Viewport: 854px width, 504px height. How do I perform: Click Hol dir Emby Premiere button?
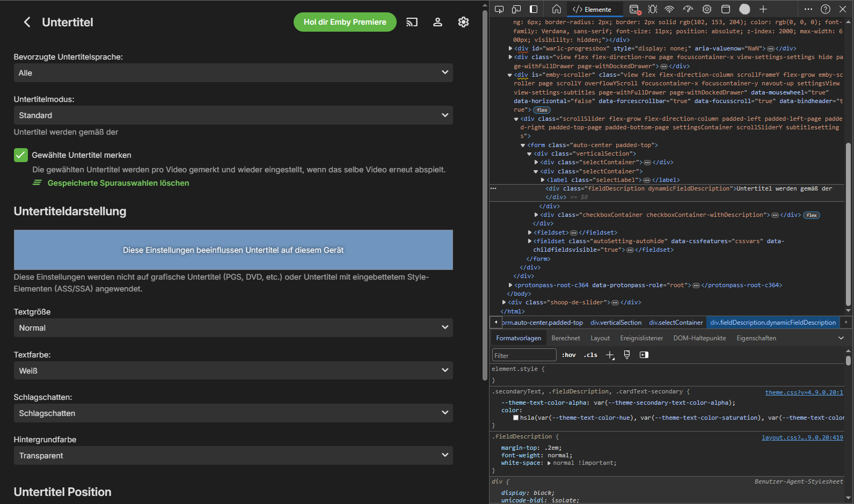tap(345, 22)
